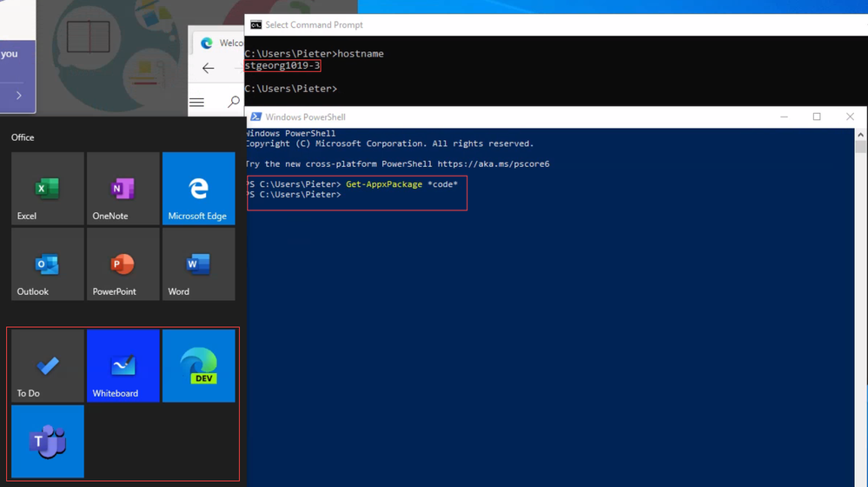The height and width of the screenshot is (487, 868).
Task: Click the Edge back arrow button
Action: 209,68
